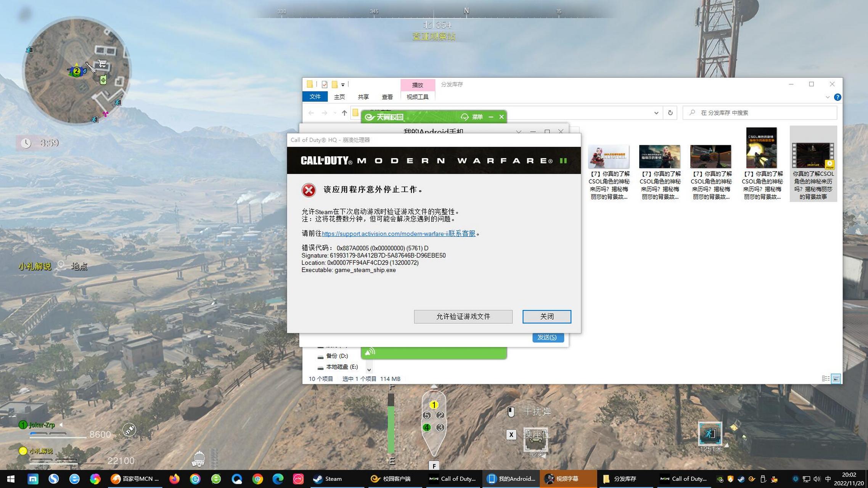Expand the address bar history dropdown
The image size is (868, 488).
coord(656,113)
